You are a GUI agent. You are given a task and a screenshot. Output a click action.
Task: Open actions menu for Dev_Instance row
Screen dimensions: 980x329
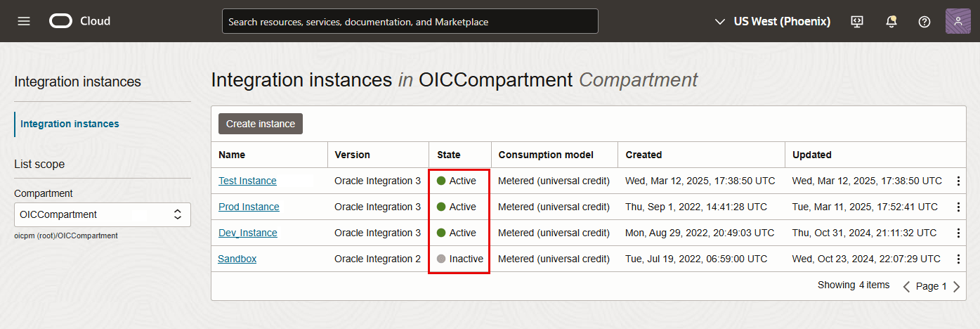[958, 233]
